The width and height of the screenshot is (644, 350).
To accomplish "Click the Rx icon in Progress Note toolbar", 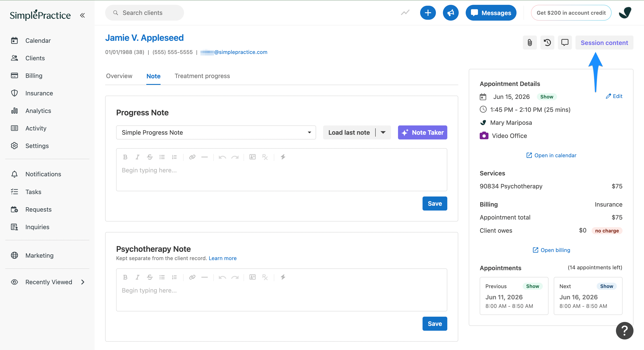I will (265, 157).
